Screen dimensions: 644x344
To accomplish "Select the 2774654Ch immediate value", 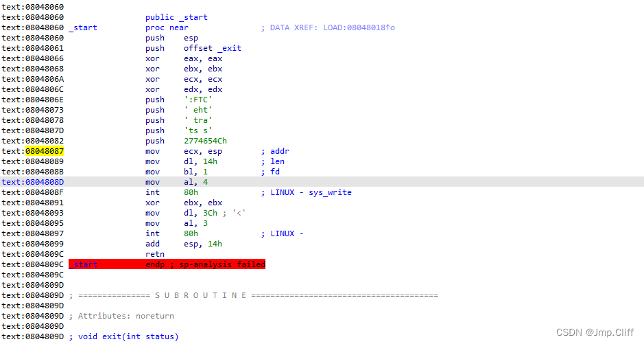I will pos(205,141).
